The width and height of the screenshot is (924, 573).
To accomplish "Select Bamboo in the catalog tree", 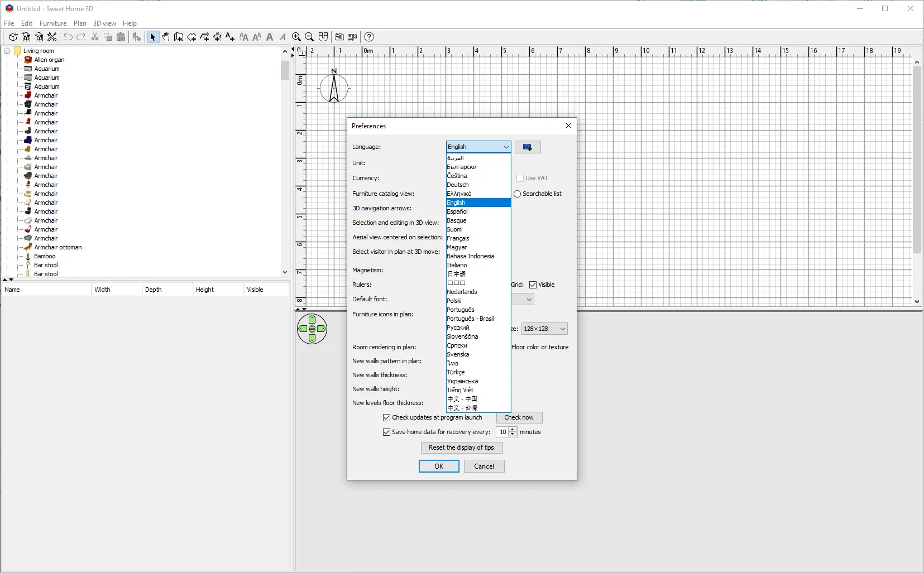I will point(45,256).
